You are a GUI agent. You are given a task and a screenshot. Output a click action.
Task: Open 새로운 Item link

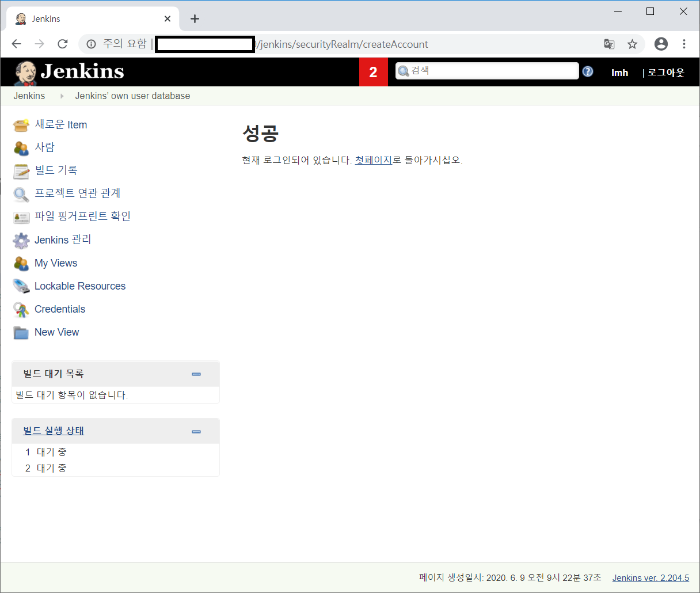tap(61, 125)
